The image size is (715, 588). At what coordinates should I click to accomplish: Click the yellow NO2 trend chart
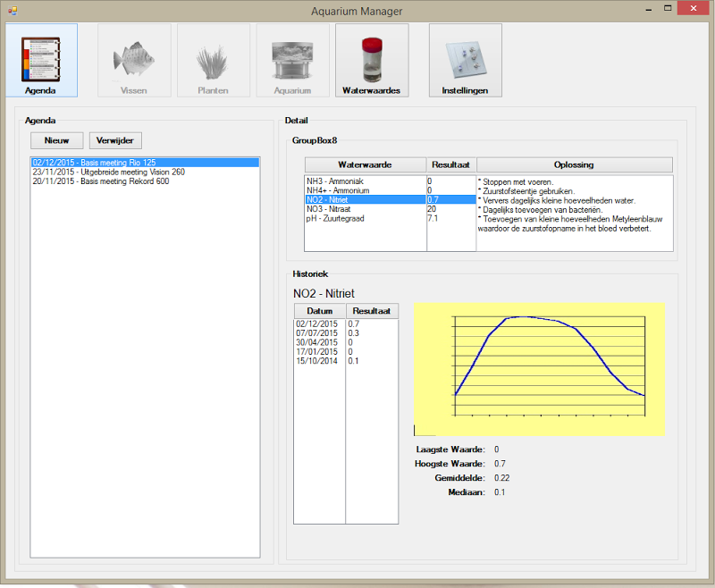pos(536,366)
